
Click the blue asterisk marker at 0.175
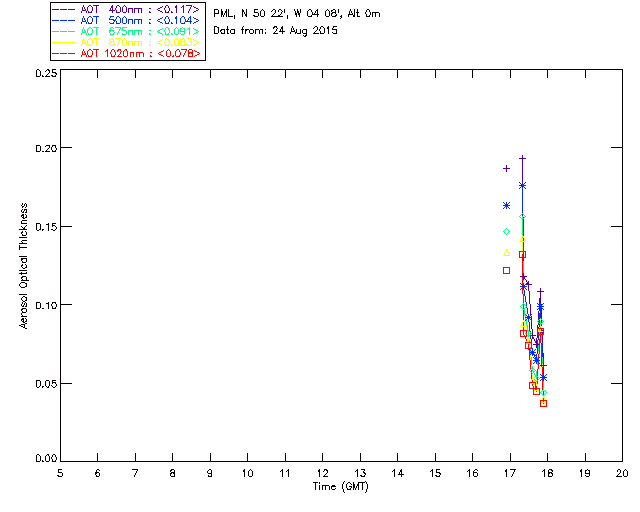(522, 185)
